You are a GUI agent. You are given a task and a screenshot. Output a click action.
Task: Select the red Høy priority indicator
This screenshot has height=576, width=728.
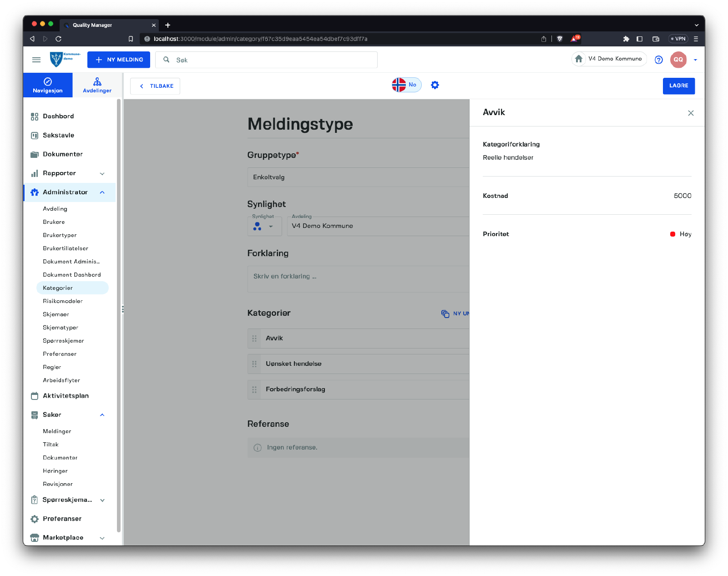pos(672,234)
